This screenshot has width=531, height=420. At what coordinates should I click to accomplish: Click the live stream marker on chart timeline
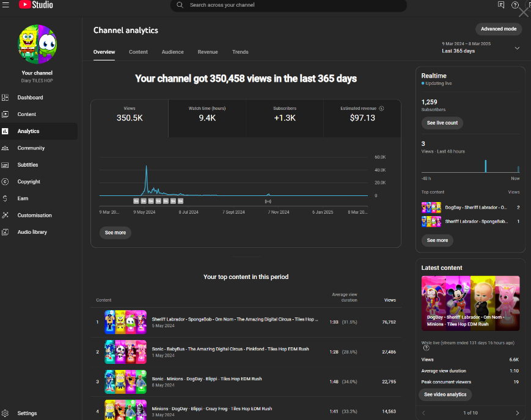coord(268,201)
